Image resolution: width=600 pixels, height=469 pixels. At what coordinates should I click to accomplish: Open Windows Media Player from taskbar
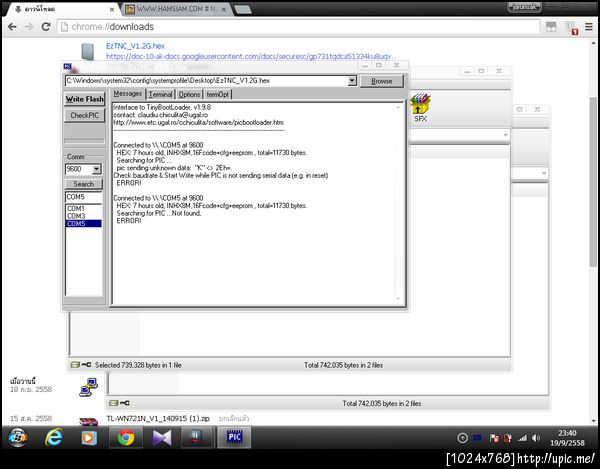tap(89, 438)
